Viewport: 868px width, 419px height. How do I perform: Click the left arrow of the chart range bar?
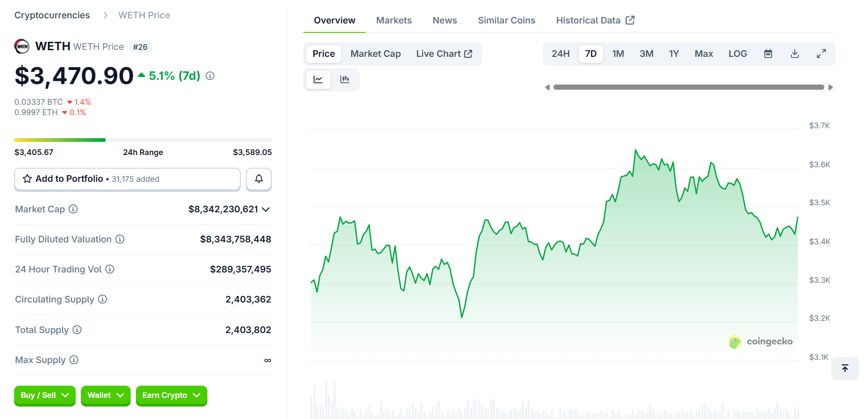547,87
